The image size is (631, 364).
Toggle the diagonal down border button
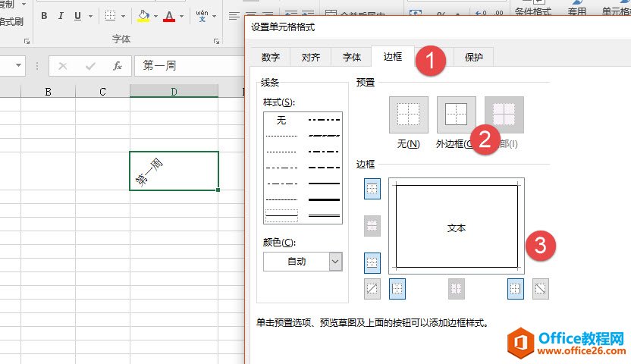(541, 289)
